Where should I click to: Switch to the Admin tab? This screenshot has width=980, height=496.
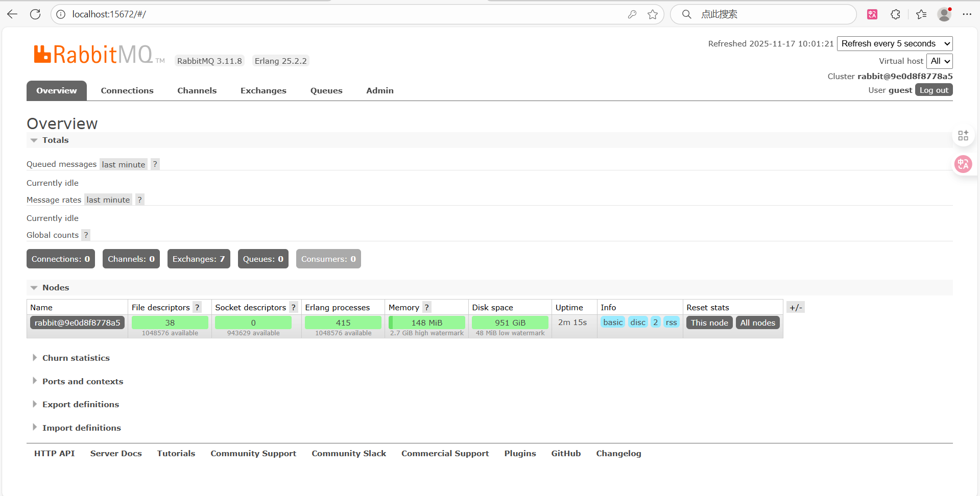[x=380, y=90]
